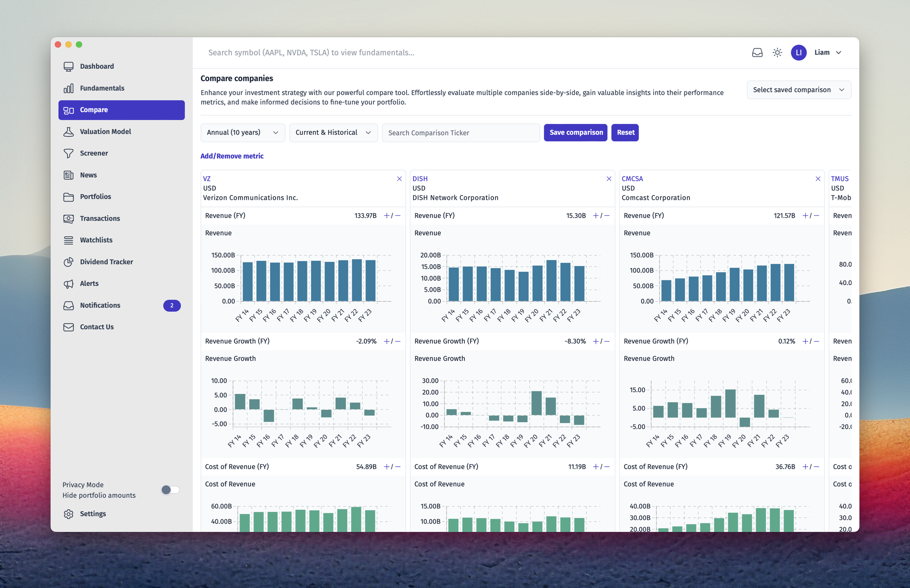The height and width of the screenshot is (588, 910).
Task: Open Annual (10 years) dropdown
Action: 243,133
